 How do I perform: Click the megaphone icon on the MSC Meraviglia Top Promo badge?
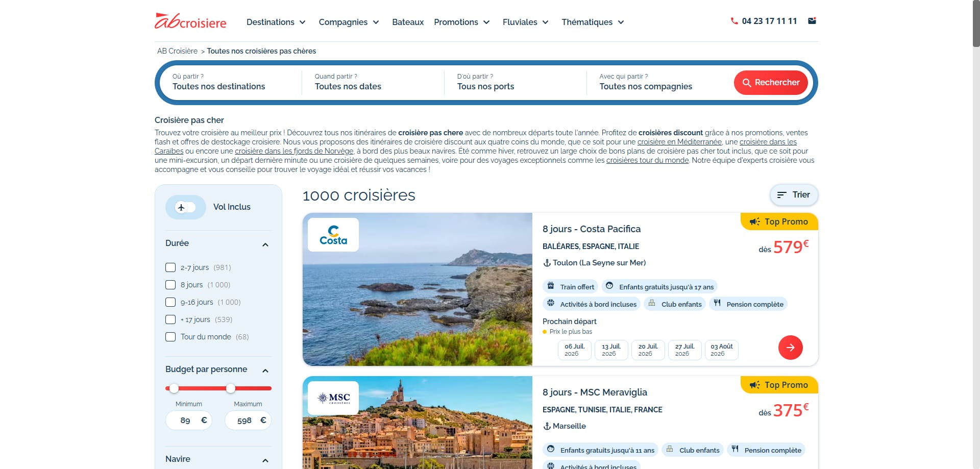pyautogui.click(x=754, y=385)
